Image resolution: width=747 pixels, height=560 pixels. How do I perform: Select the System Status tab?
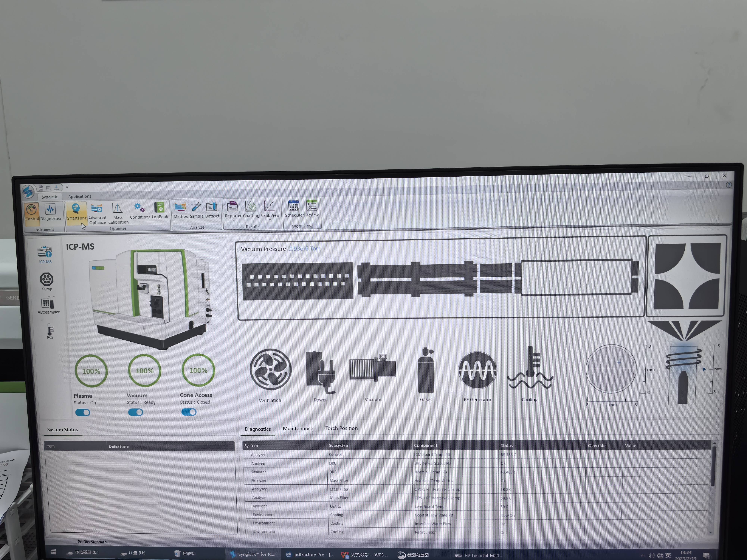tap(63, 430)
